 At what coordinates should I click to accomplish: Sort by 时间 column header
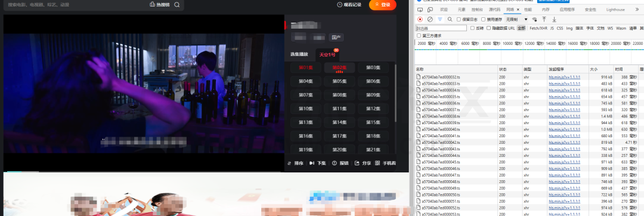click(626, 69)
